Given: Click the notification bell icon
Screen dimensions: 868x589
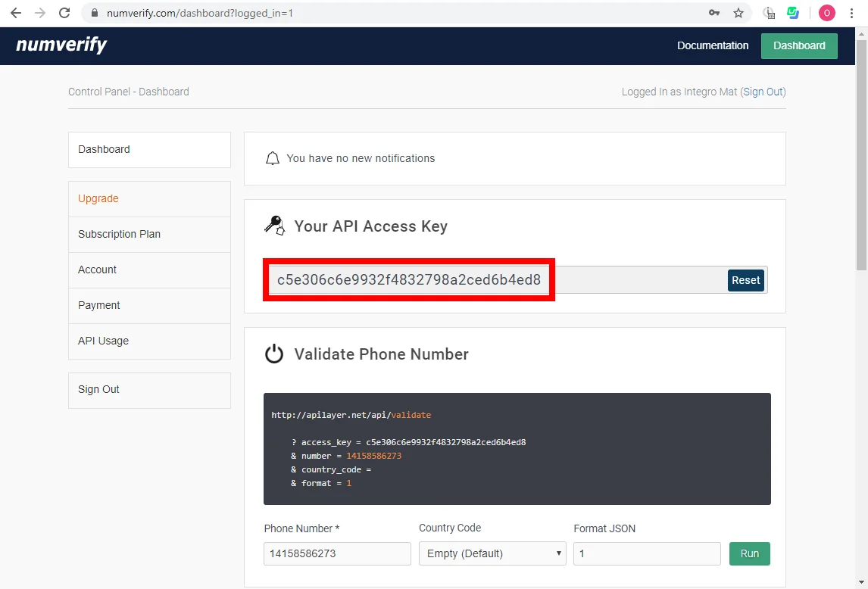Looking at the screenshot, I should (x=273, y=159).
